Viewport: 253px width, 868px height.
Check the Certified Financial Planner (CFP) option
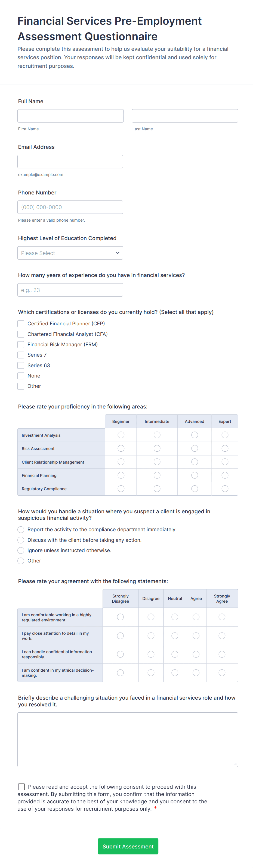(21, 323)
